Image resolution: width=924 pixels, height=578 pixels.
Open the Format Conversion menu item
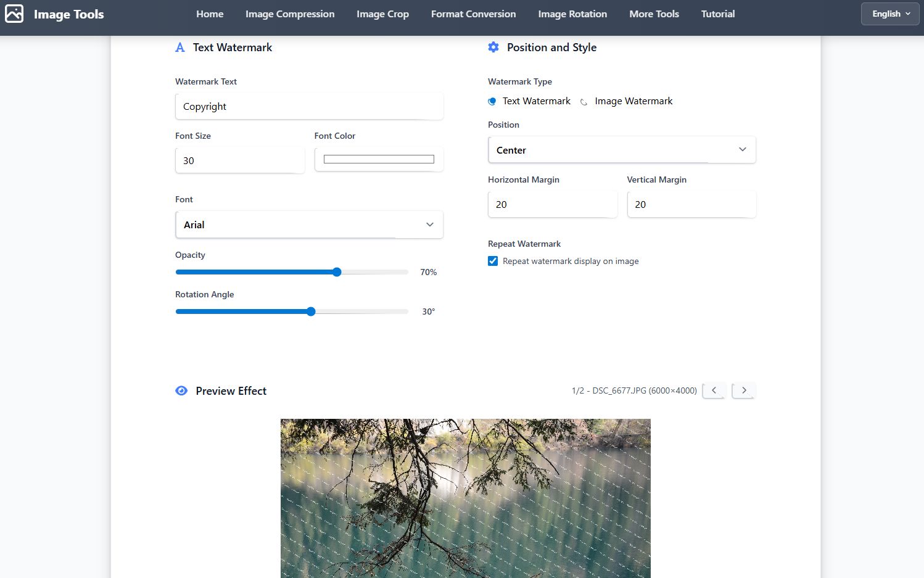473,14
